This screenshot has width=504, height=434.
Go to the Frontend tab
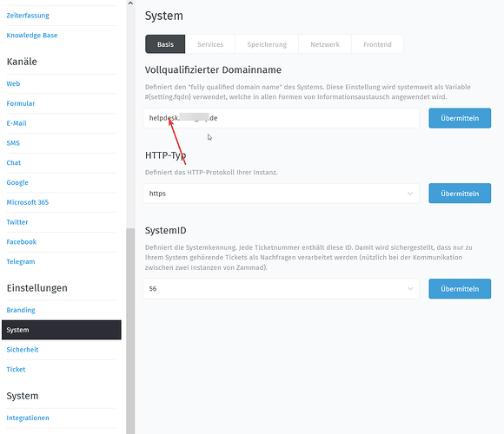point(377,44)
